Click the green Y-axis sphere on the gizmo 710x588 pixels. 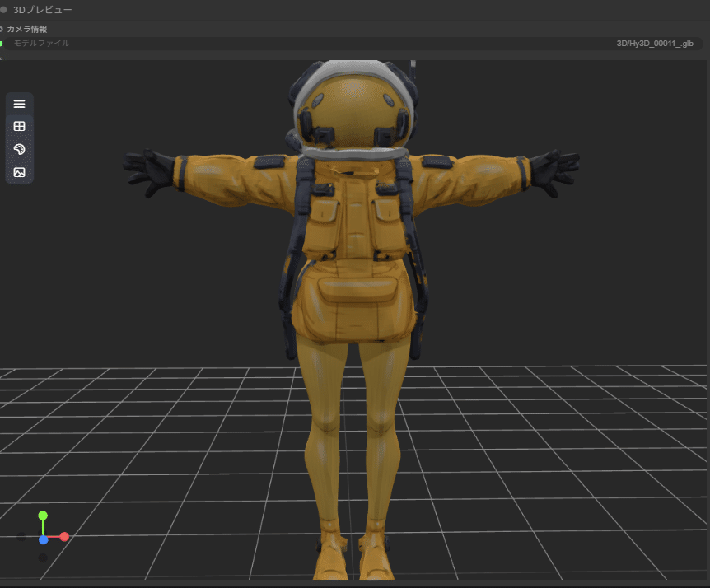43,516
